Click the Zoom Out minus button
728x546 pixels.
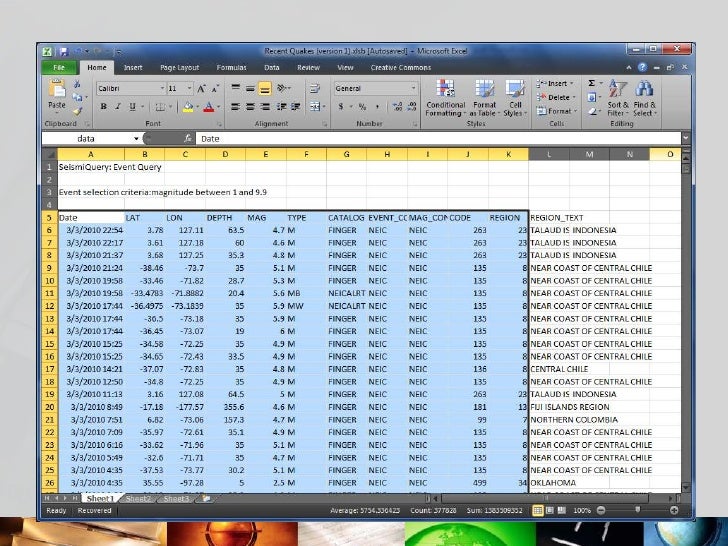(601, 511)
